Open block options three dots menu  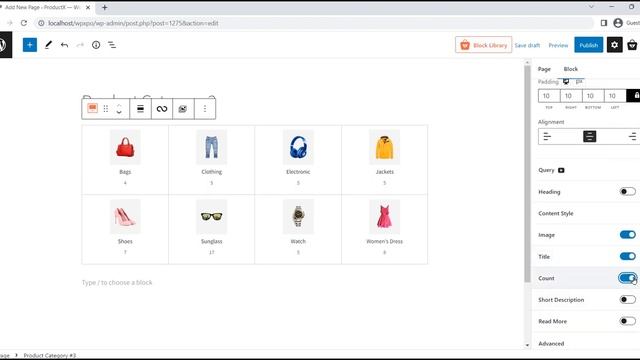point(205,109)
